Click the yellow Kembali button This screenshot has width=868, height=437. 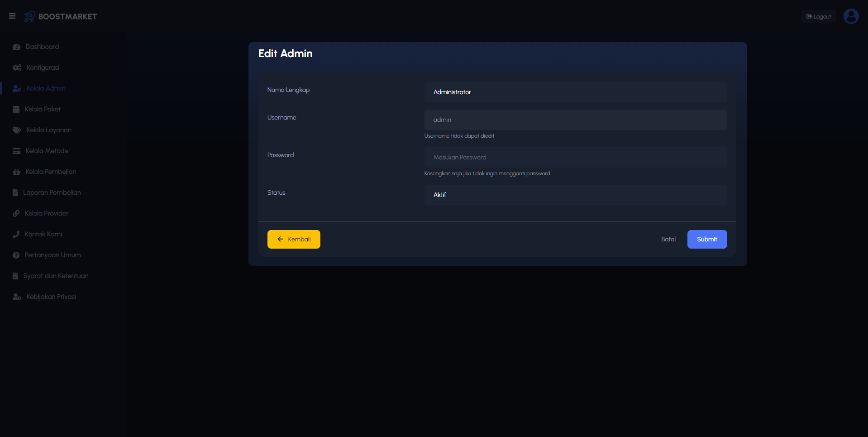click(x=294, y=239)
